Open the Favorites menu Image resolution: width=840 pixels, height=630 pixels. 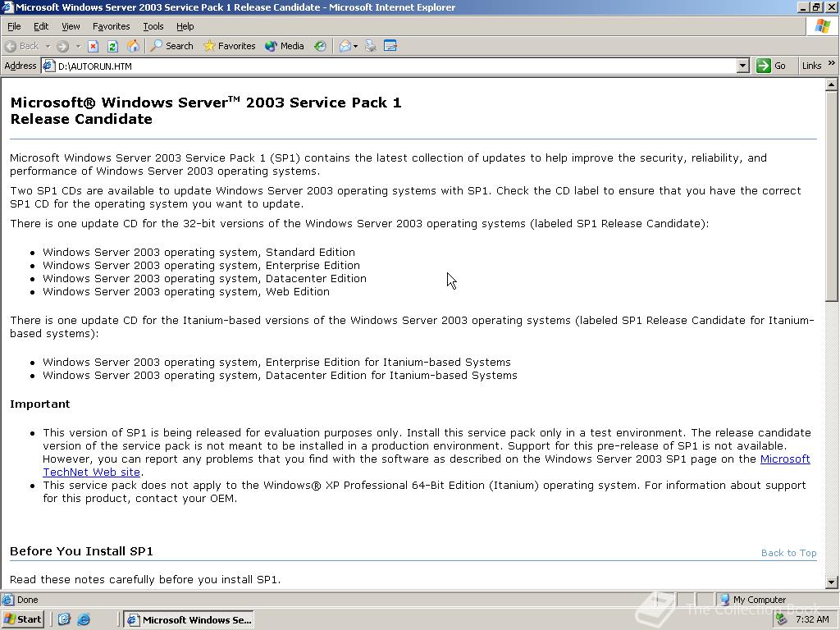111,26
